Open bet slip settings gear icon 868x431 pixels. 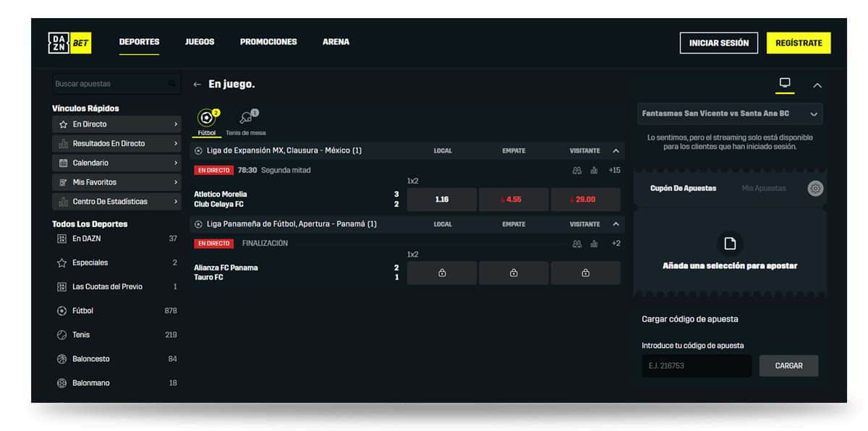point(815,189)
